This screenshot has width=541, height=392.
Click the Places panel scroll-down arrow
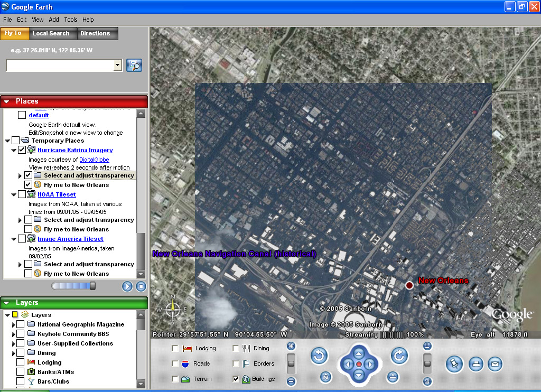click(141, 274)
